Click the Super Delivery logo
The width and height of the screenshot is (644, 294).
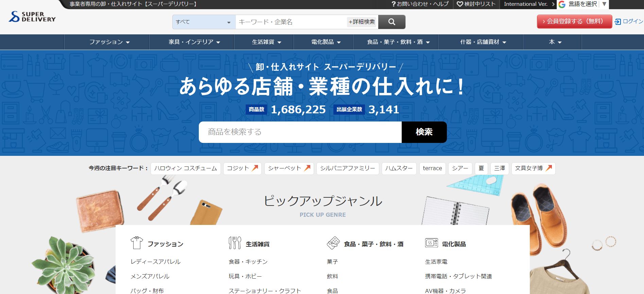(x=32, y=17)
